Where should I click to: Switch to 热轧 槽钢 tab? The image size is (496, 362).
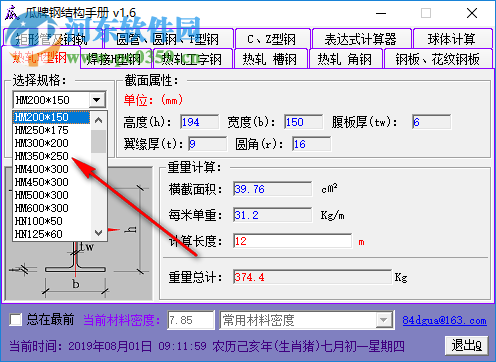click(270, 59)
